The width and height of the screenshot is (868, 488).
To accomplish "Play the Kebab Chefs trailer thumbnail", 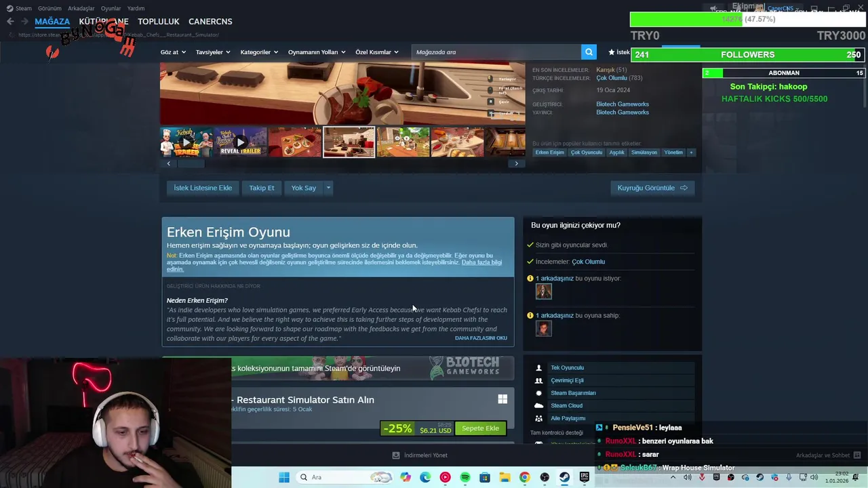I will (x=186, y=142).
